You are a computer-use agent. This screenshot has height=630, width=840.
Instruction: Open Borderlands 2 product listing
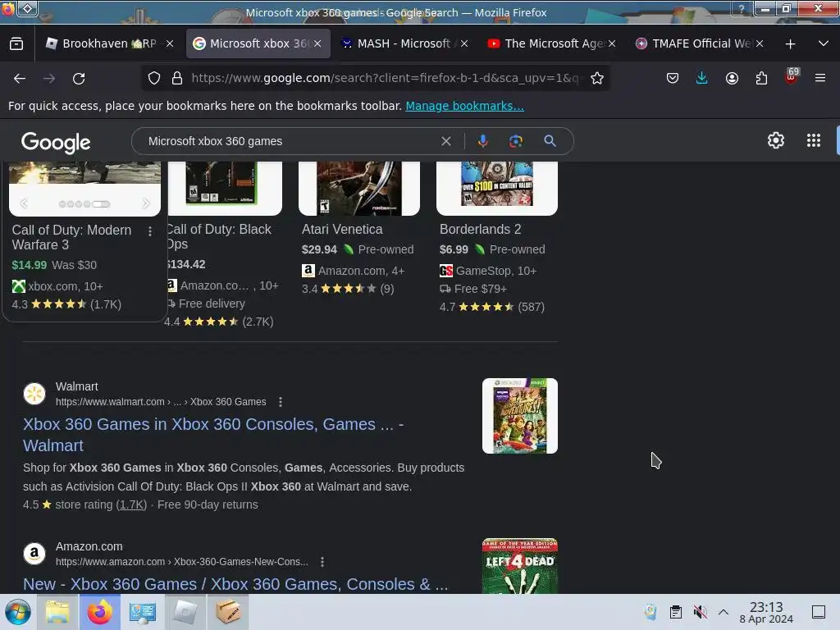point(480,230)
